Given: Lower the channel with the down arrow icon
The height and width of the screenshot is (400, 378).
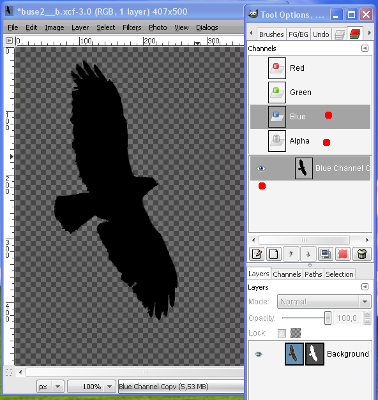Looking at the screenshot, I should click(308, 254).
